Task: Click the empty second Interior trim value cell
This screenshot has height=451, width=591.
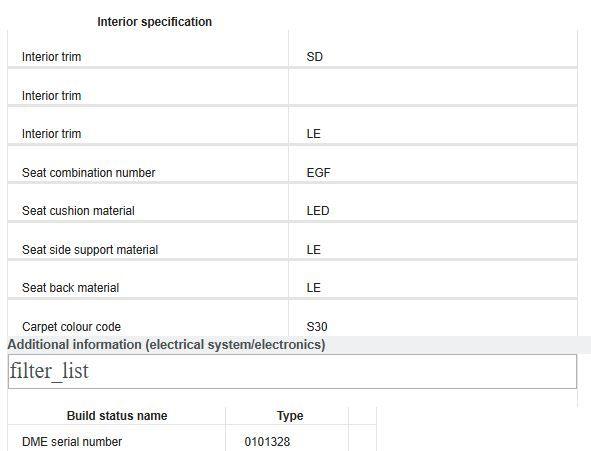Action: pos(433,87)
